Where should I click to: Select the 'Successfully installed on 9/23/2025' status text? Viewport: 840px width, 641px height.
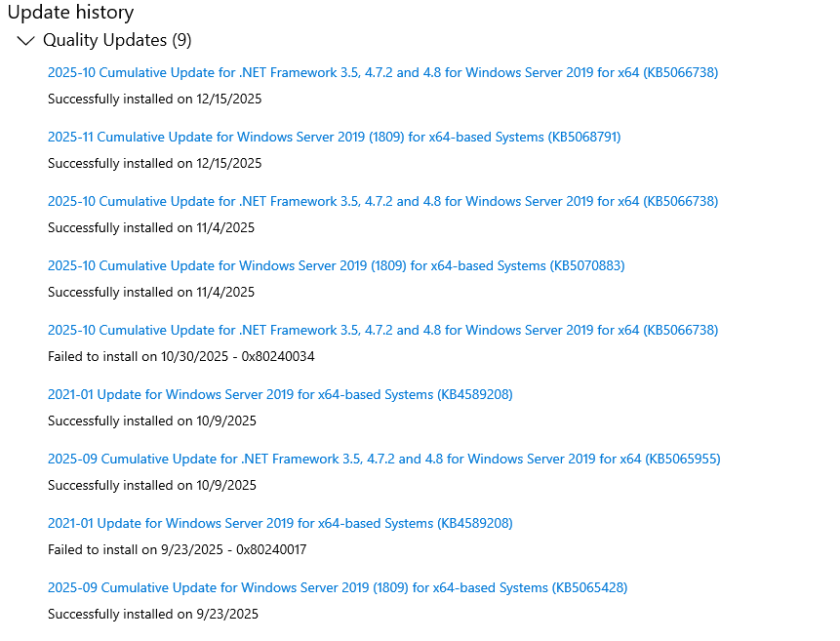click(152, 614)
